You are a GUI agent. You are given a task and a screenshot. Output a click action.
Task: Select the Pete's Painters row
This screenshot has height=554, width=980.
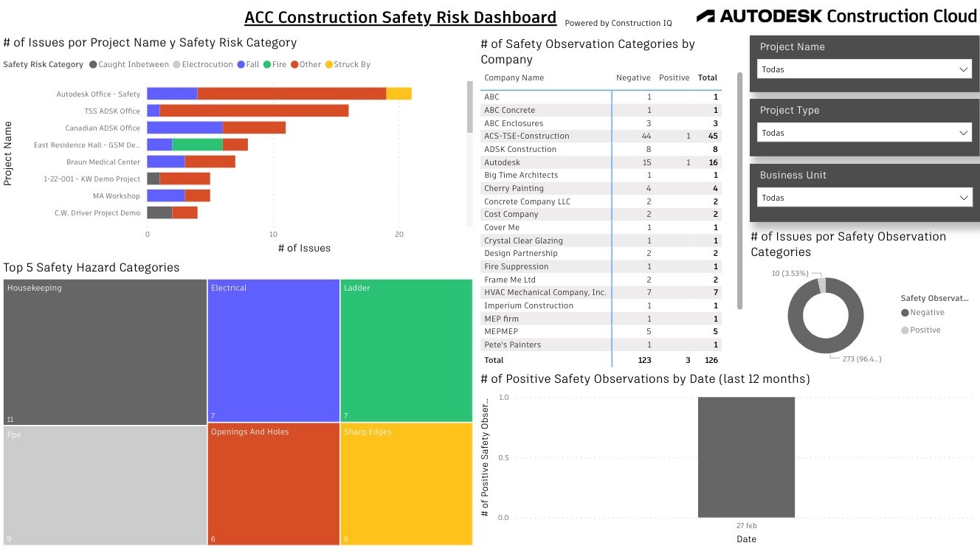(x=601, y=344)
